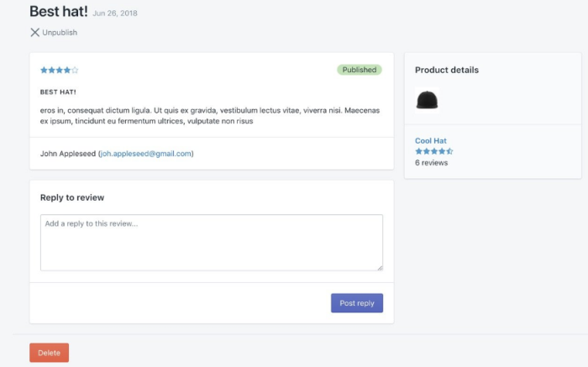The image size is (588, 367).
Task: Click the 'BEST HAT!' review heading
Action: pos(58,92)
